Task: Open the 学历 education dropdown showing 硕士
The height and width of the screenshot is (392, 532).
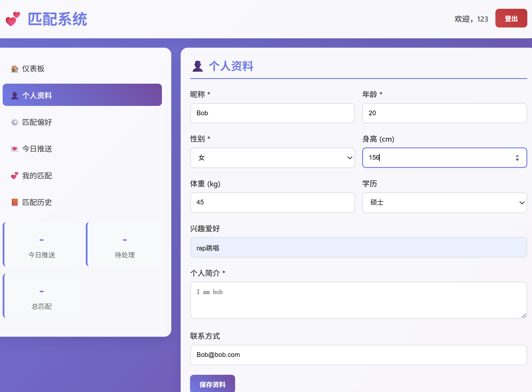Action: 445,202
